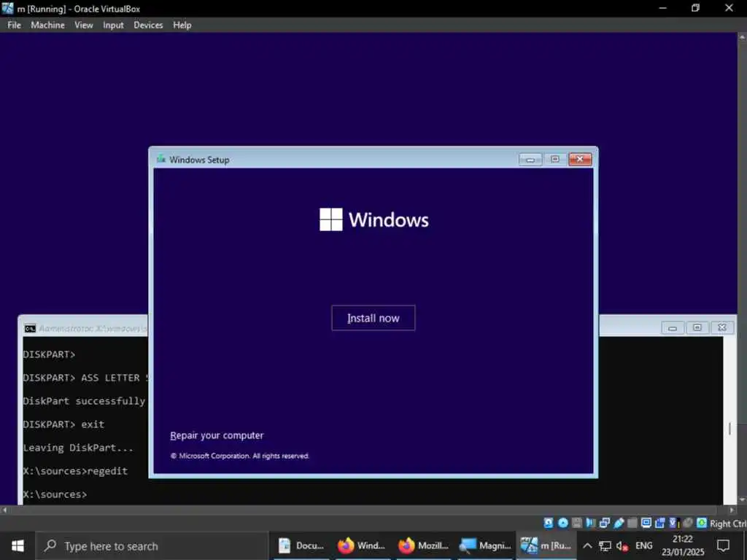Click the VirtualBox vertical scrollbar up arrow
This screenshot has width=747, height=560.
click(x=742, y=36)
